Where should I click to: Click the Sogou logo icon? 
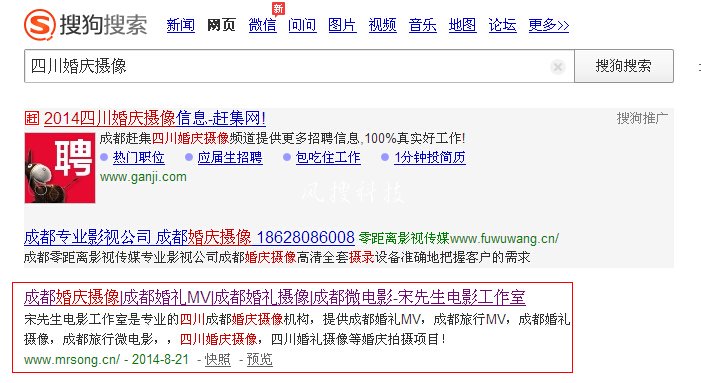[x=40, y=24]
